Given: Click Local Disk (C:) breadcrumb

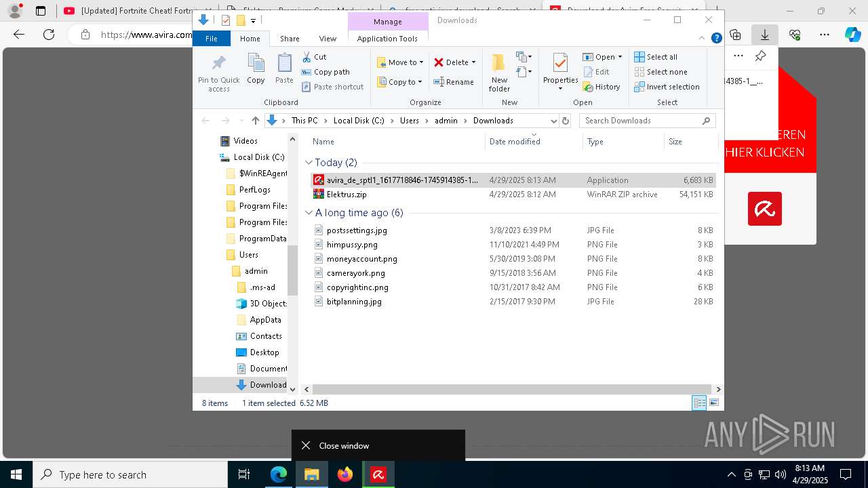Looking at the screenshot, I should [359, 121].
